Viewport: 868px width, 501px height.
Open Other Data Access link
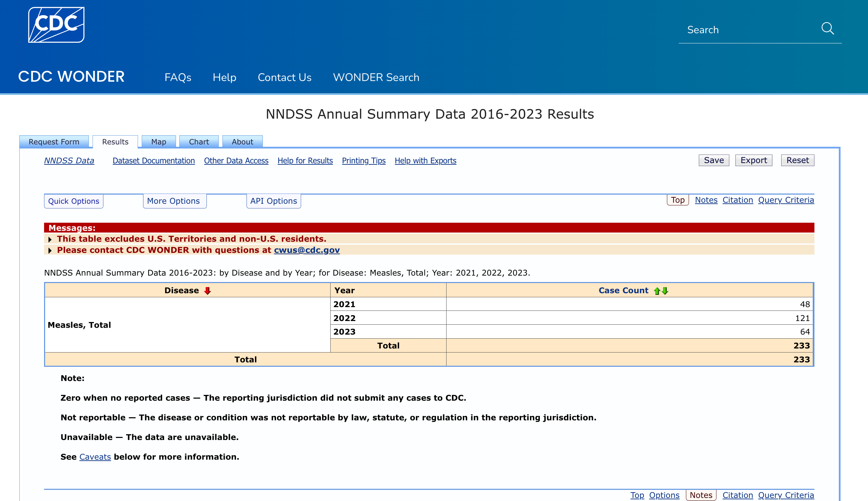click(x=236, y=161)
